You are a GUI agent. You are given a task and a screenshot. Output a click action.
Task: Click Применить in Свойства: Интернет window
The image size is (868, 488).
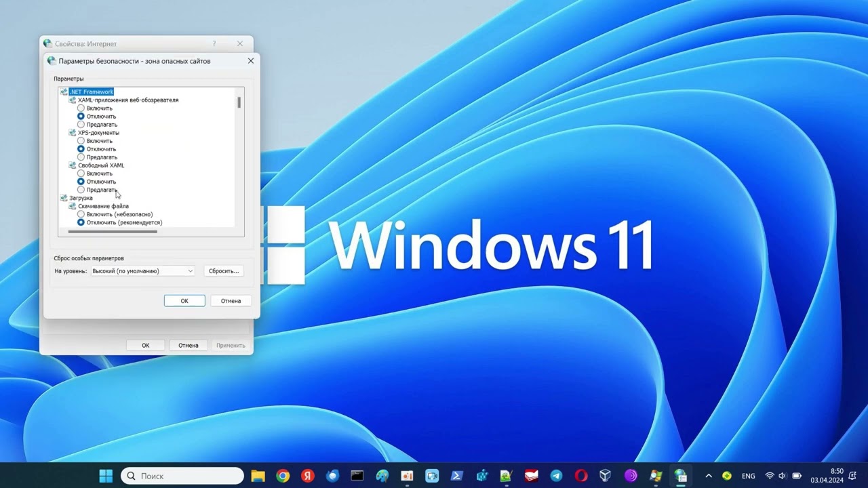[231, 345]
